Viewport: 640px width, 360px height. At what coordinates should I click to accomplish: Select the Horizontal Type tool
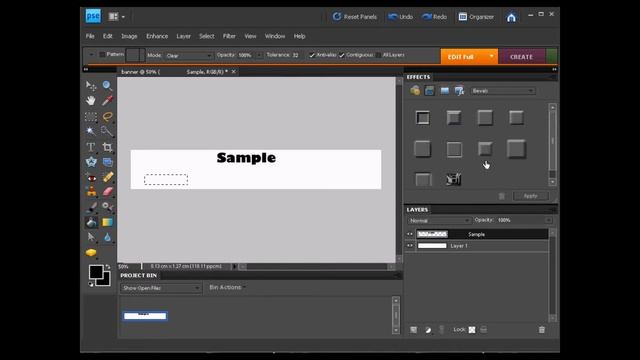(91, 147)
